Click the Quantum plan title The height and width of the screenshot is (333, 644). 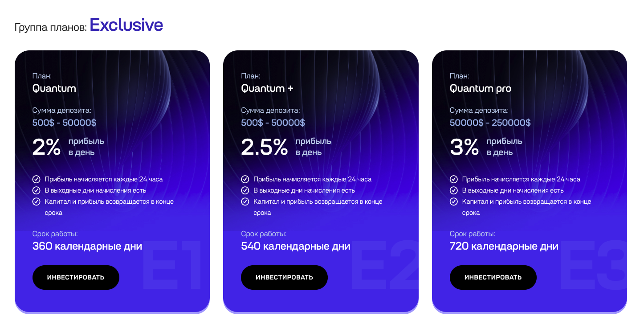tap(54, 88)
